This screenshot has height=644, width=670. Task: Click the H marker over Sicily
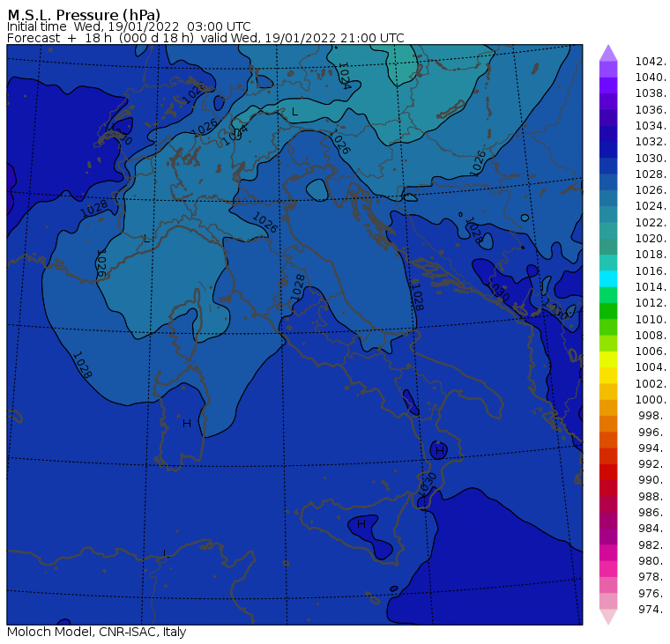(x=361, y=524)
